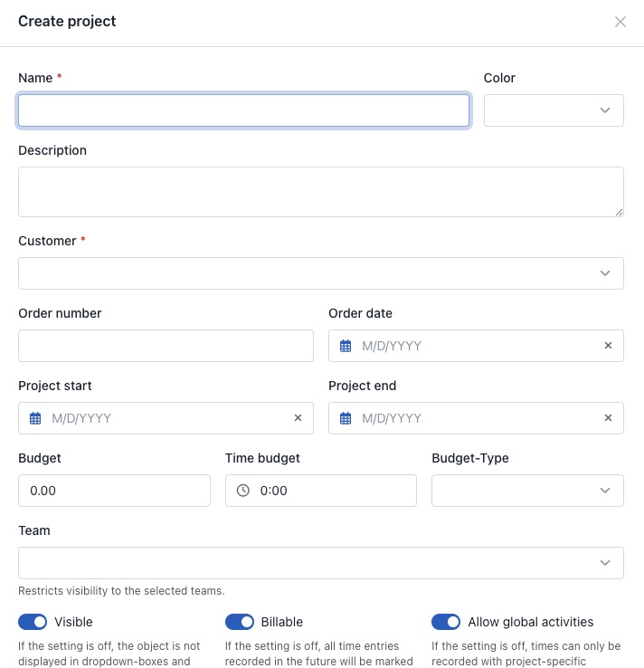Clear the Project start date

[298, 418]
